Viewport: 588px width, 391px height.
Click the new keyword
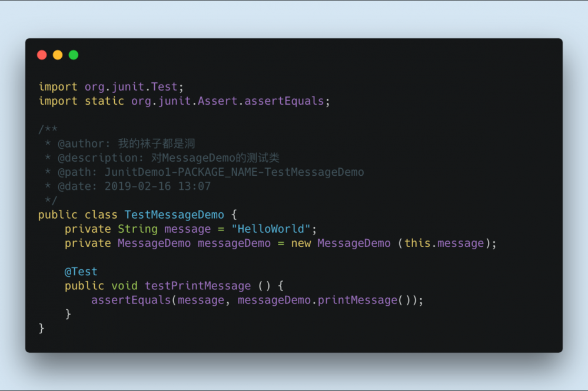(x=301, y=243)
